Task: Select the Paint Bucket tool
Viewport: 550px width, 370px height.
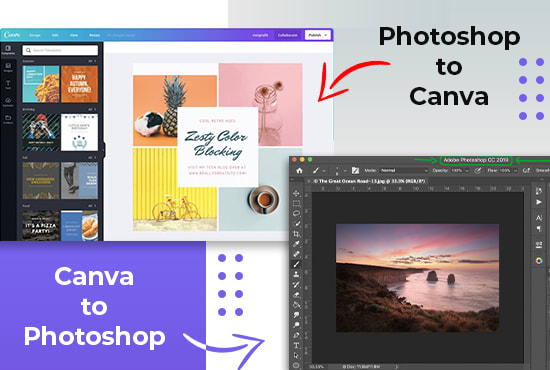Action: [x=296, y=305]
